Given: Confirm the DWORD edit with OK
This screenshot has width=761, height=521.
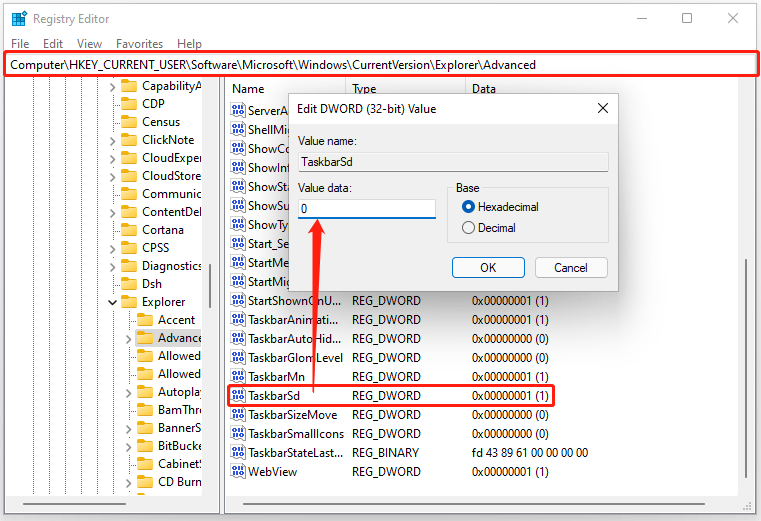Looking at the screenshot, I should point(488,268).
